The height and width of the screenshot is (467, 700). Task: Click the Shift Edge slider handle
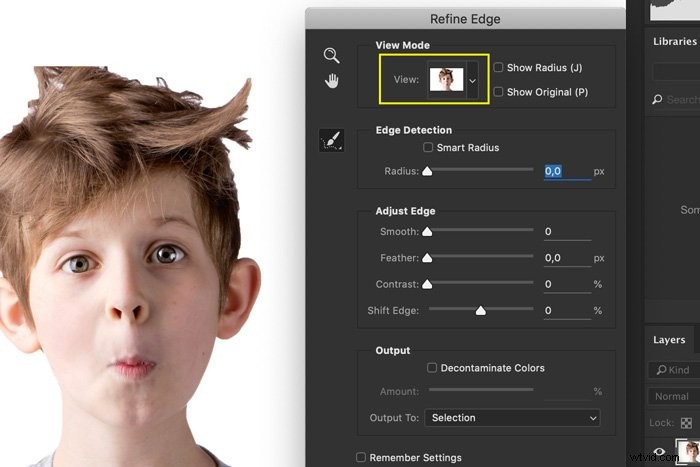tap(481, 310)
